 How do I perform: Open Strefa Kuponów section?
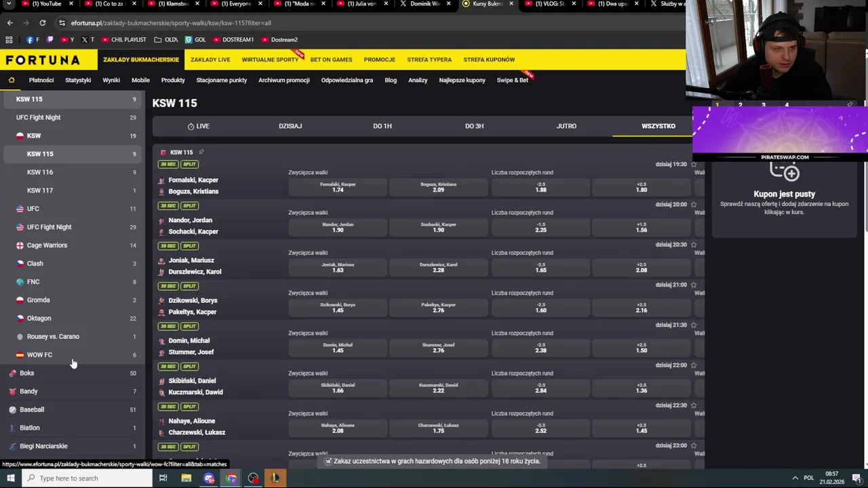point(489,60)
